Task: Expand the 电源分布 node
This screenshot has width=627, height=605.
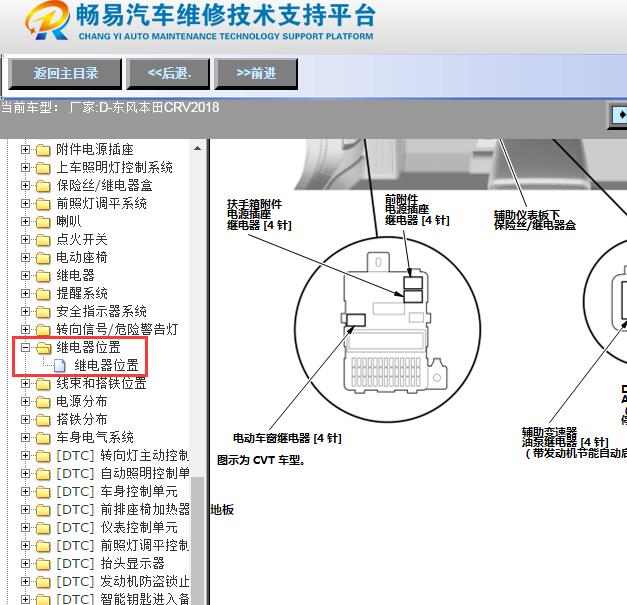Action: [25, 401]
